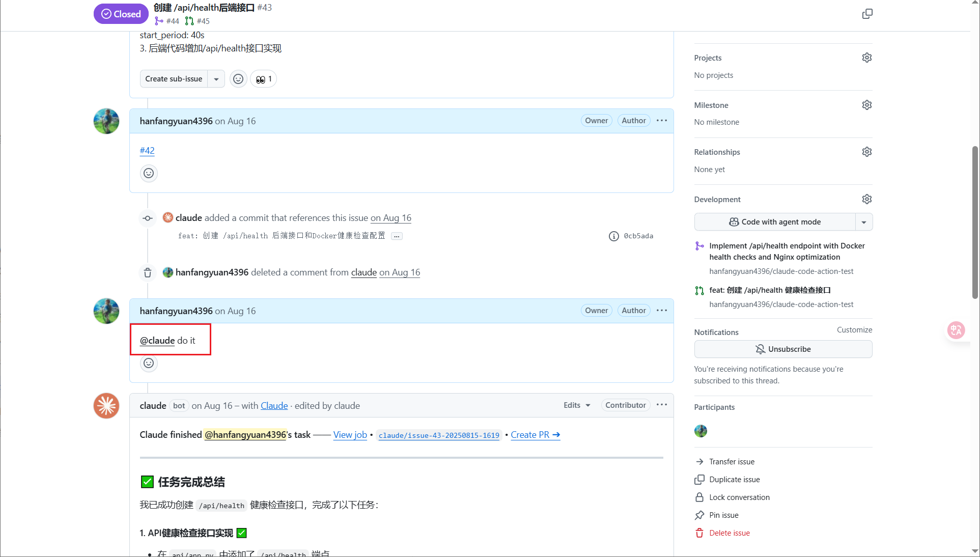Viewport: 980px width, 557px height.
Task: Add reaction to the #42 comment
Action: click(x=149, y=173)
